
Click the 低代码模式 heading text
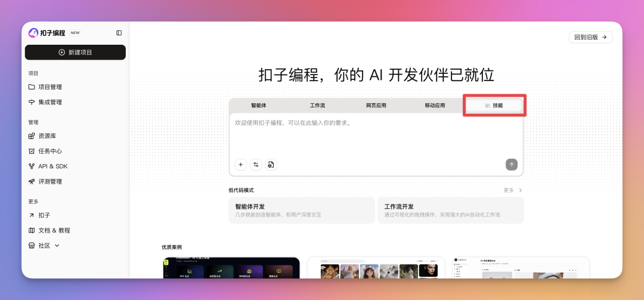(x=241, y=190)
